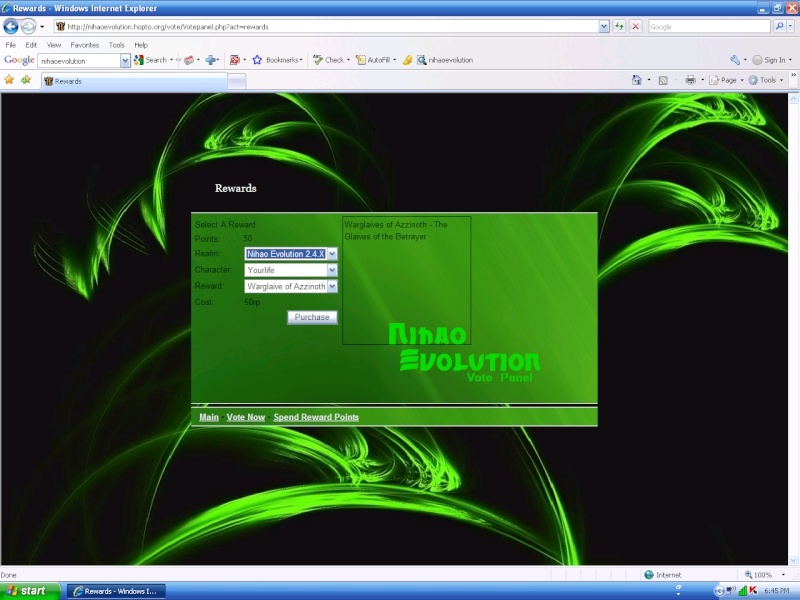Click the magnifier search icon
This screenshot has width=800, height=600.
(x=779, y=27)
